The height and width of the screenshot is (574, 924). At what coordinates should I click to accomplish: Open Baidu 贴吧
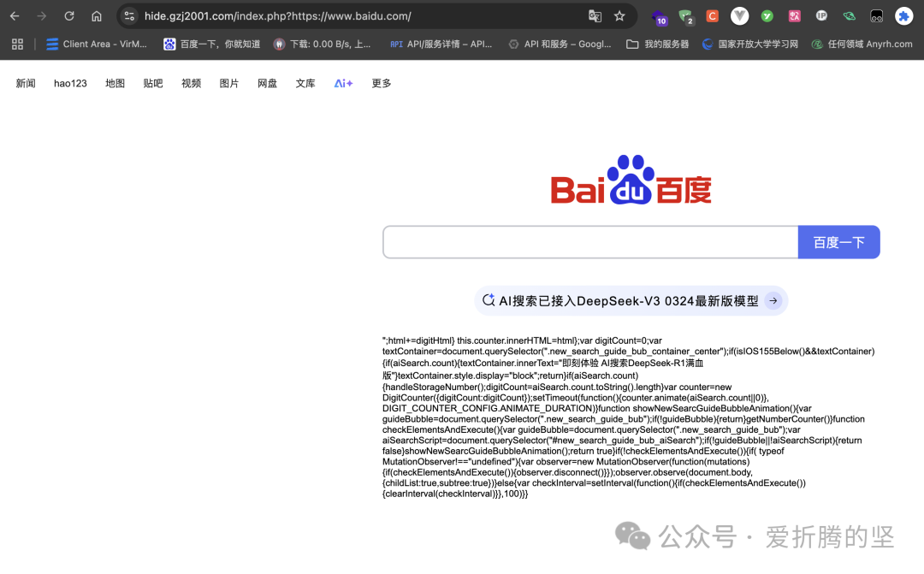click(x=152, y=84)
